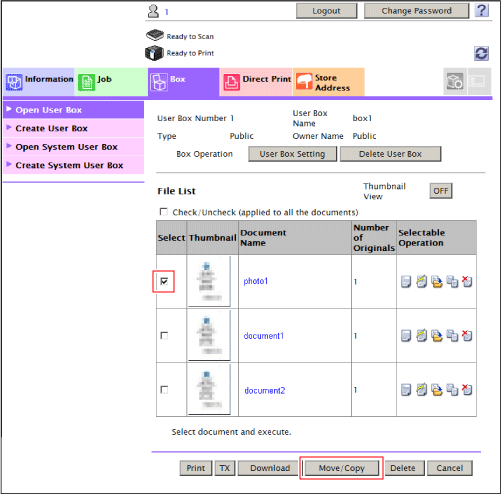Open User Box Setting

tap(292, 154)
